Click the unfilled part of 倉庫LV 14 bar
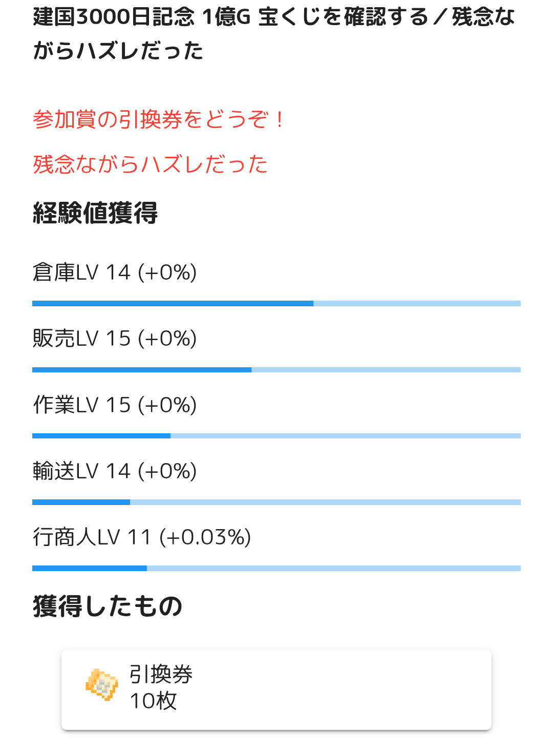553x756 pixels. 417,304
